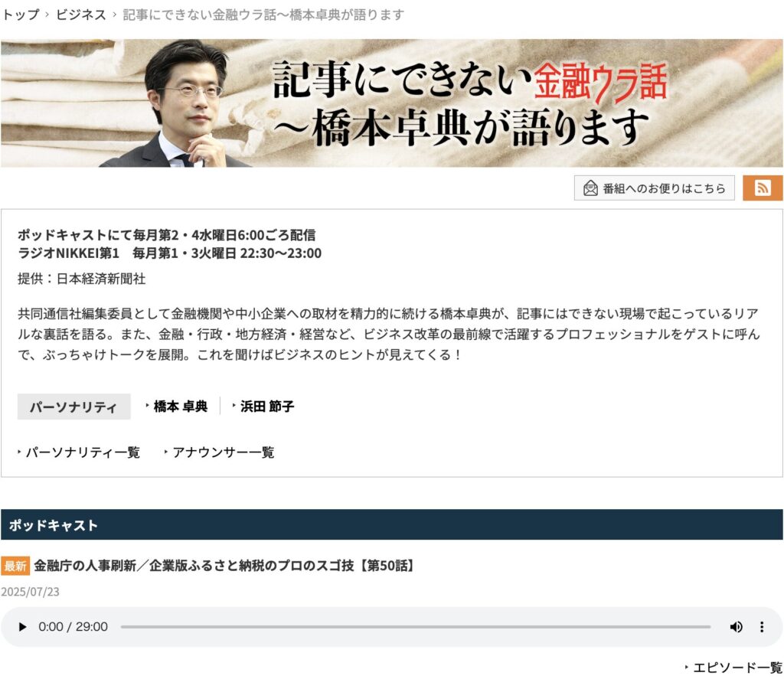784x679 pixels.
Task: Click the arrow beside 橋本 卓典
Action: pos(147,406)
